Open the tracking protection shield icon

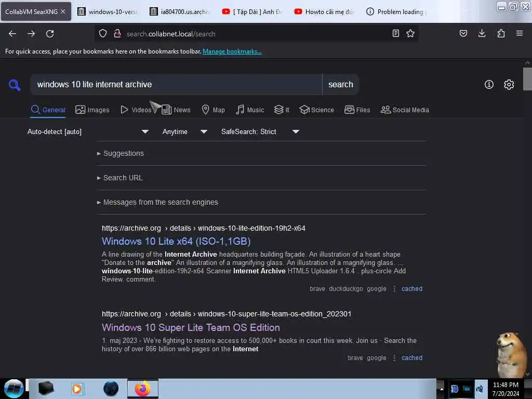[x=103, y=34]
